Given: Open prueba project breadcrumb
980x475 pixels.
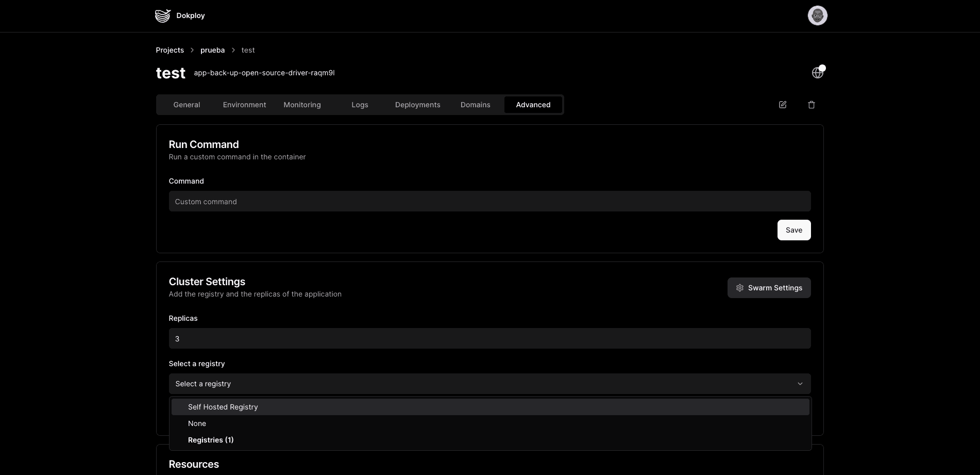Looking at the screenshot, I should [x=212, y=50].
